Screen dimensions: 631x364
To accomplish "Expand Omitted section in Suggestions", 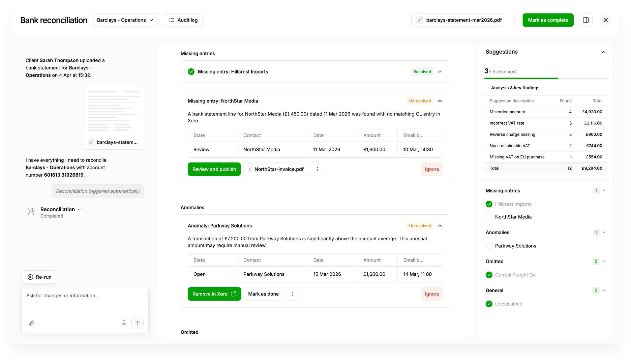I will [x=604, y=262].
